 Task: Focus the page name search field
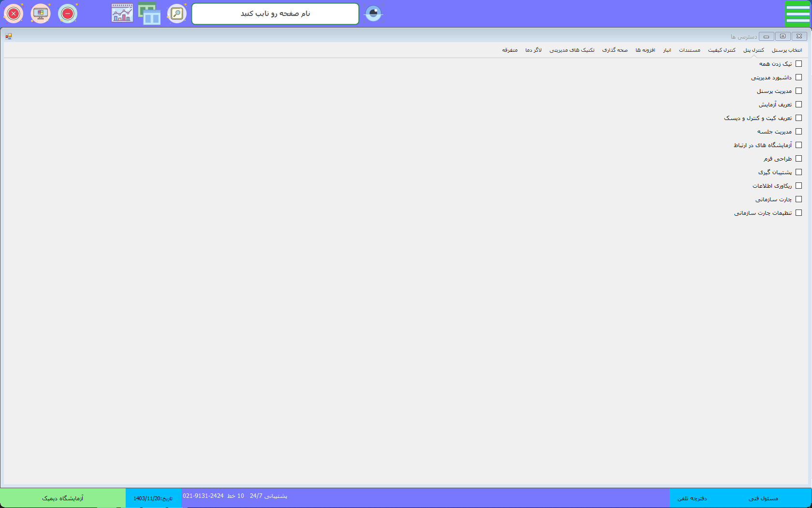[x=275, y=14]
